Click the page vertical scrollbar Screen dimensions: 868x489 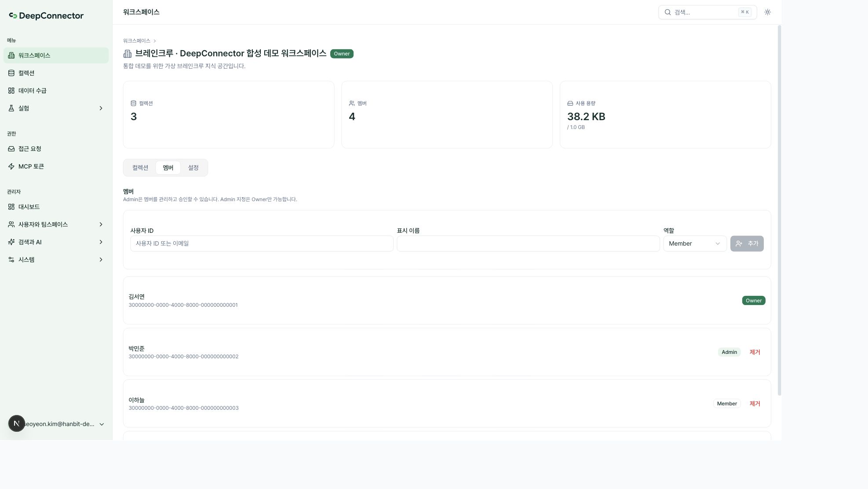click(780, 210)
